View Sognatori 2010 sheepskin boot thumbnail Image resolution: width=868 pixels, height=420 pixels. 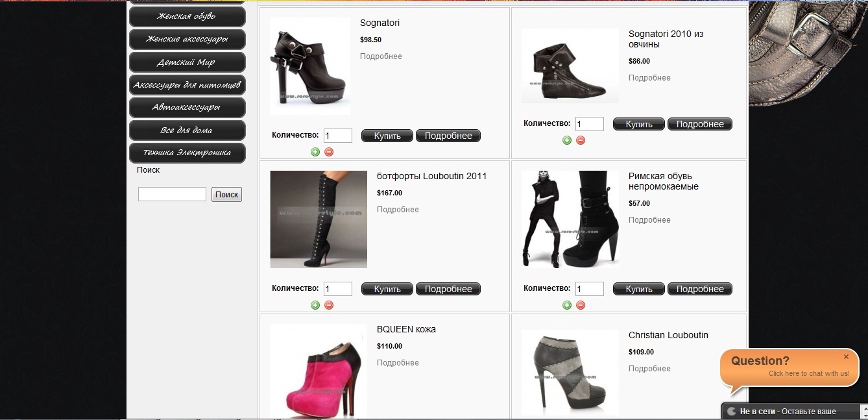570,66
